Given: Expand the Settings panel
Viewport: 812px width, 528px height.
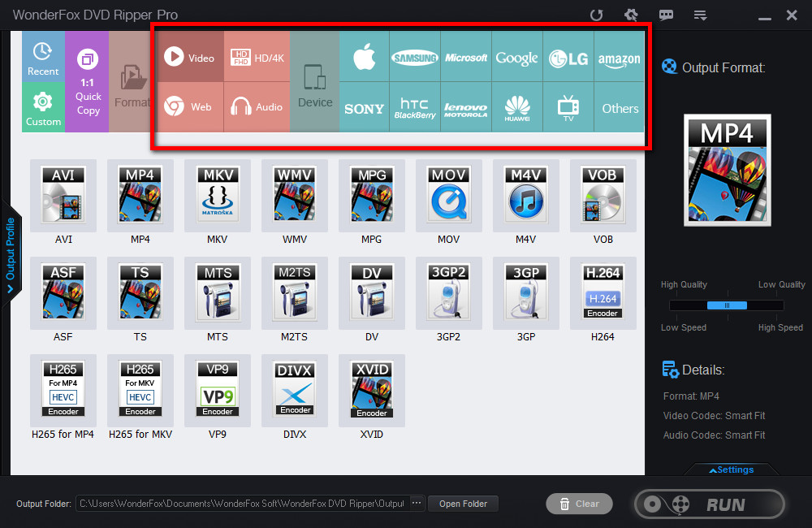Looking at the screenshot, I should point(732,470).
